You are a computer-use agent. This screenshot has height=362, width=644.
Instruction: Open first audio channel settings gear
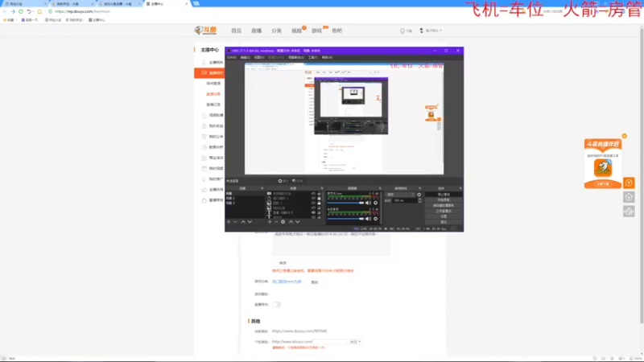(376, 203)
